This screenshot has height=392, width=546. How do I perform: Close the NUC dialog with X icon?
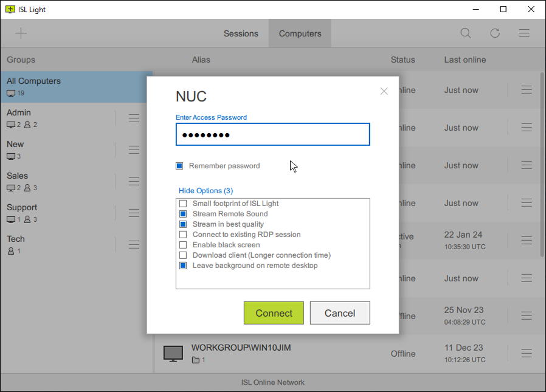(384, 91)
